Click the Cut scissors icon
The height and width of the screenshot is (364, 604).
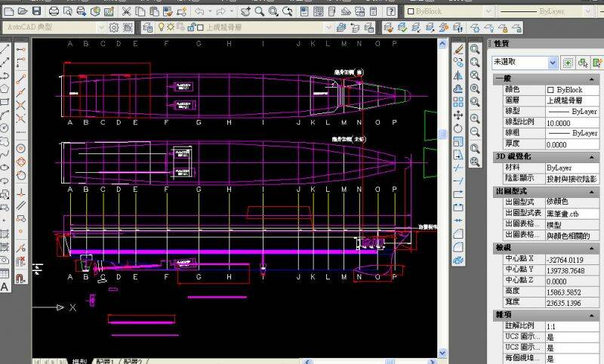(x=126, y=12)
